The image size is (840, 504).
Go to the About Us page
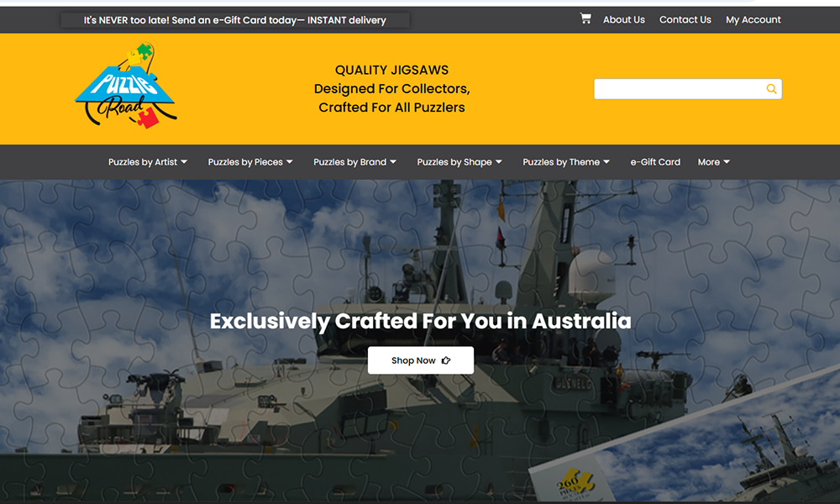[624, 19]
